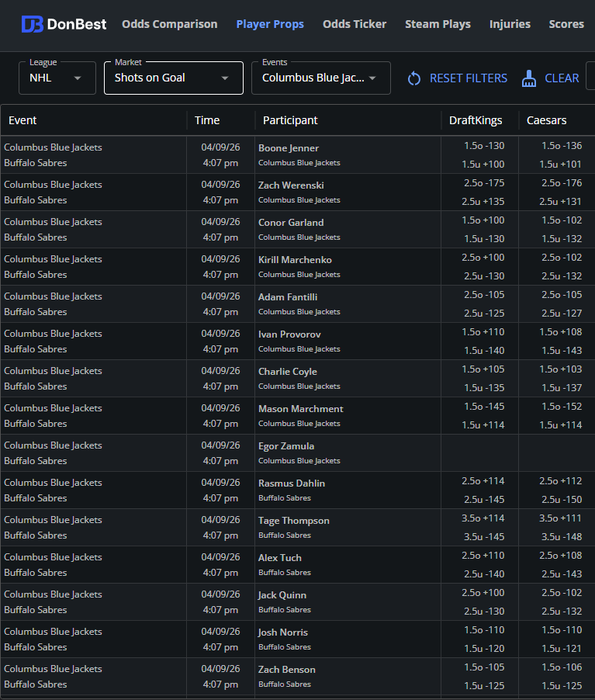595x700 pixels.
Task: Click Josh Norris Caesars 1.5u -121
Action: pos(562,649)
